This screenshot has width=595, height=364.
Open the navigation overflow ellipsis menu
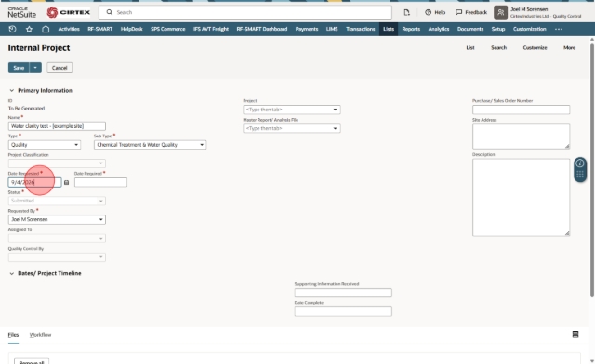[559, 29]
